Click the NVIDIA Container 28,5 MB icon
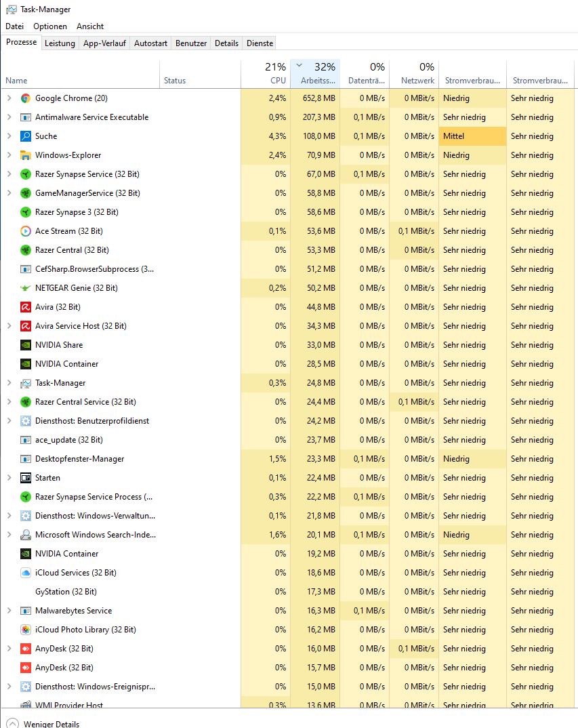The width and height of the screenshot is (578, 728). pos(26,364)
